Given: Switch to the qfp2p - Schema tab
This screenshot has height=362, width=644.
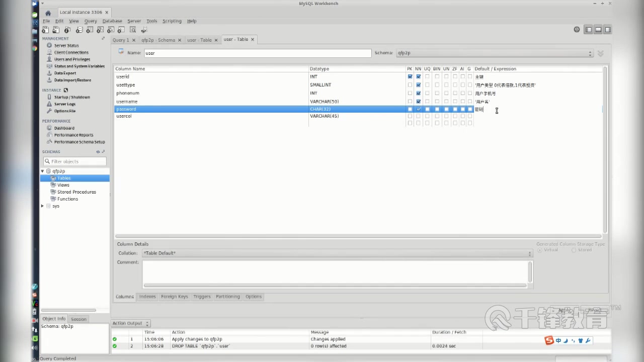Looking at the screenshot, I should click(158, 40).
